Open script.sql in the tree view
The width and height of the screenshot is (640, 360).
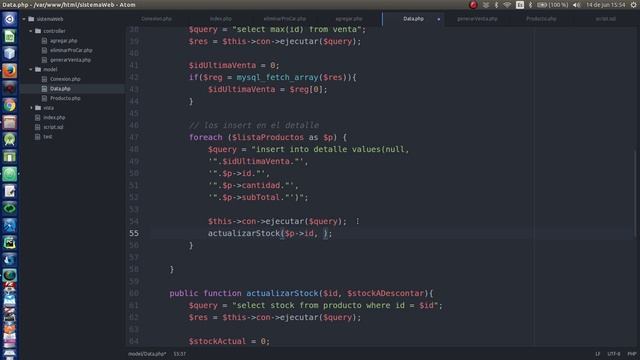pyautogui.click(x=53, y=127)
